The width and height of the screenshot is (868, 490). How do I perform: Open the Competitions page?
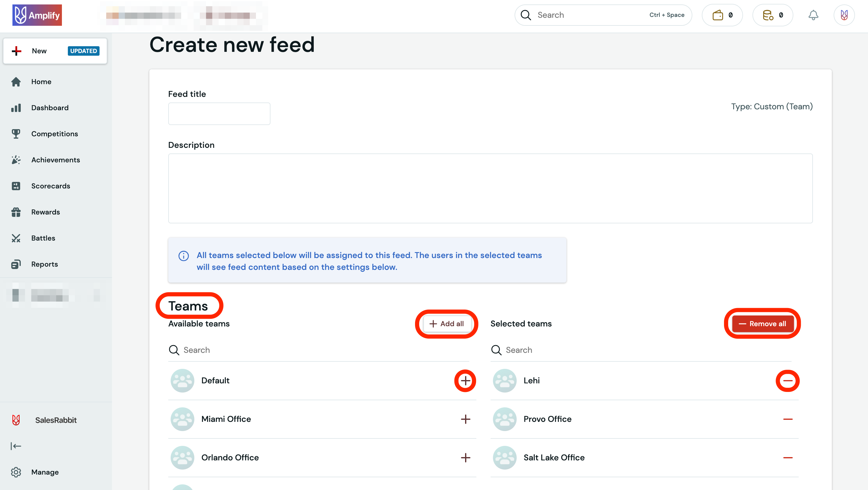click(54, 134)
